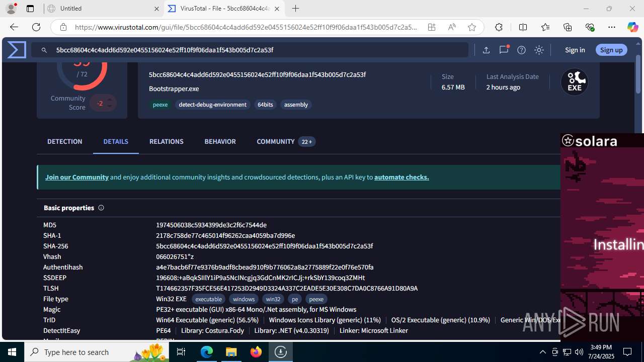Click the Sign in link
Screen dimensions: 644x362
point(575,50)
